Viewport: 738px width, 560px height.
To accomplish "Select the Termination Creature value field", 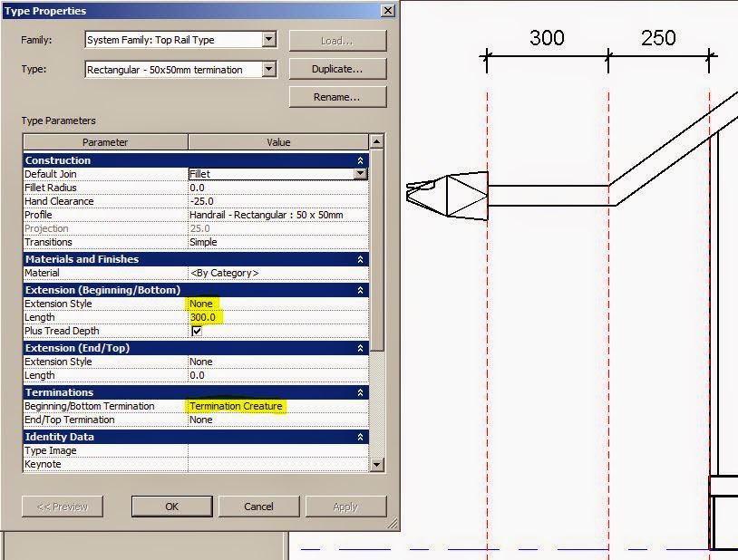I will pos(235,406).
